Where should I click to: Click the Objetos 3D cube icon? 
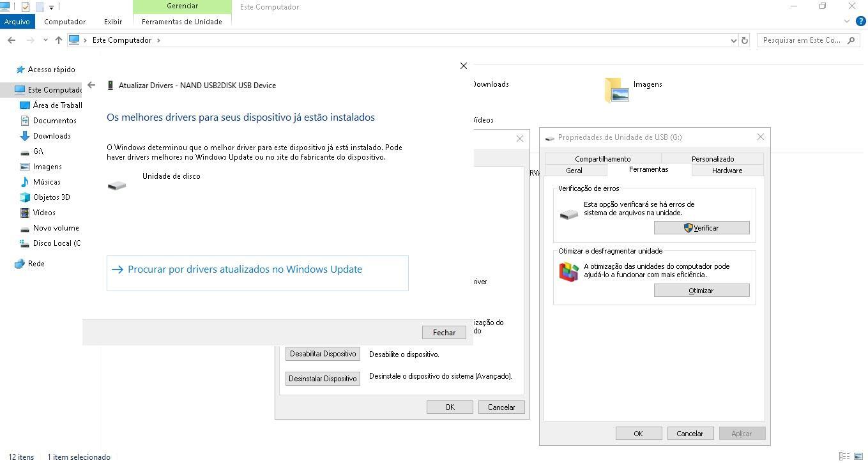pos(25,197)
